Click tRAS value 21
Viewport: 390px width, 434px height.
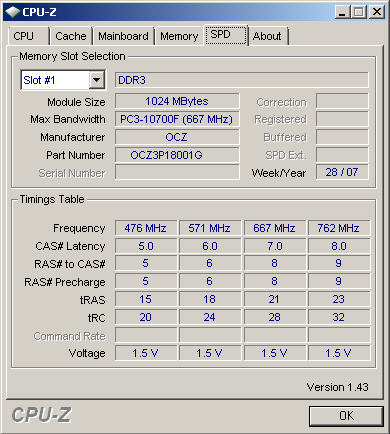pos(274,299)
